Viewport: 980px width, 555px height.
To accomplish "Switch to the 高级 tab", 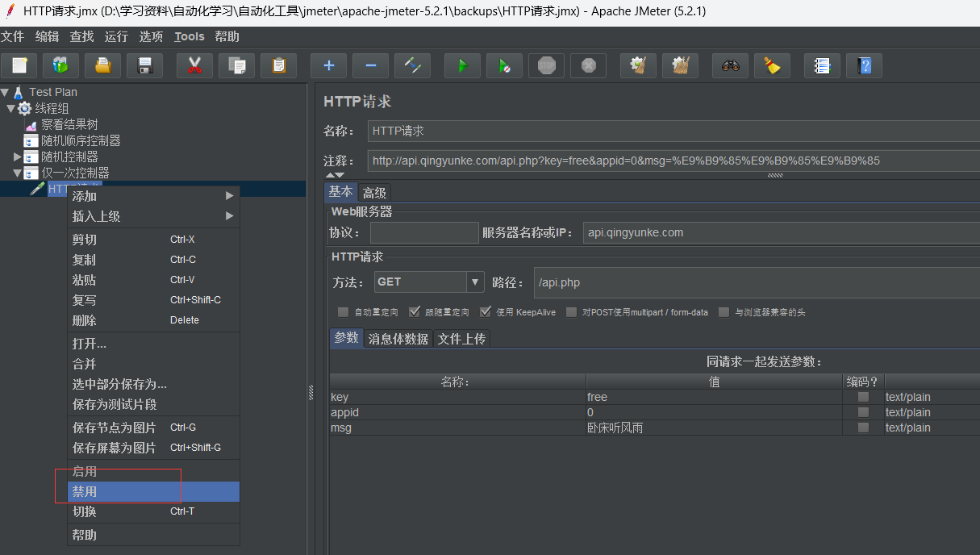I will (x=374, y=193).
